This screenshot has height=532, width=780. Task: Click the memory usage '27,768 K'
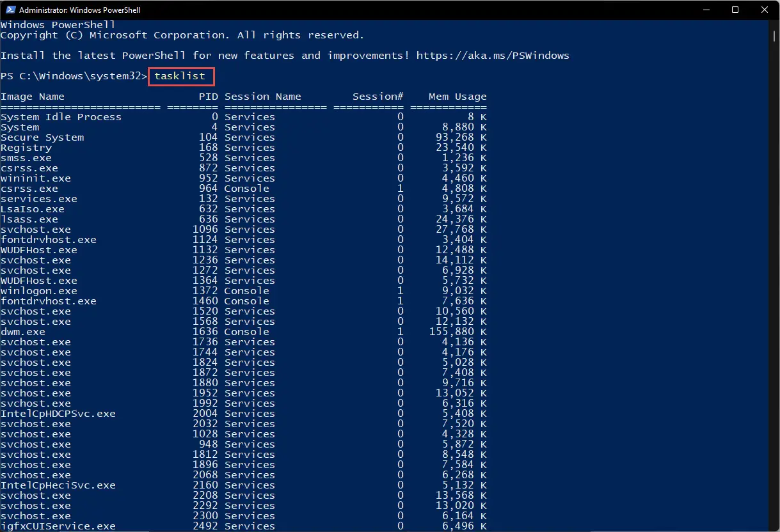(461, 230)
